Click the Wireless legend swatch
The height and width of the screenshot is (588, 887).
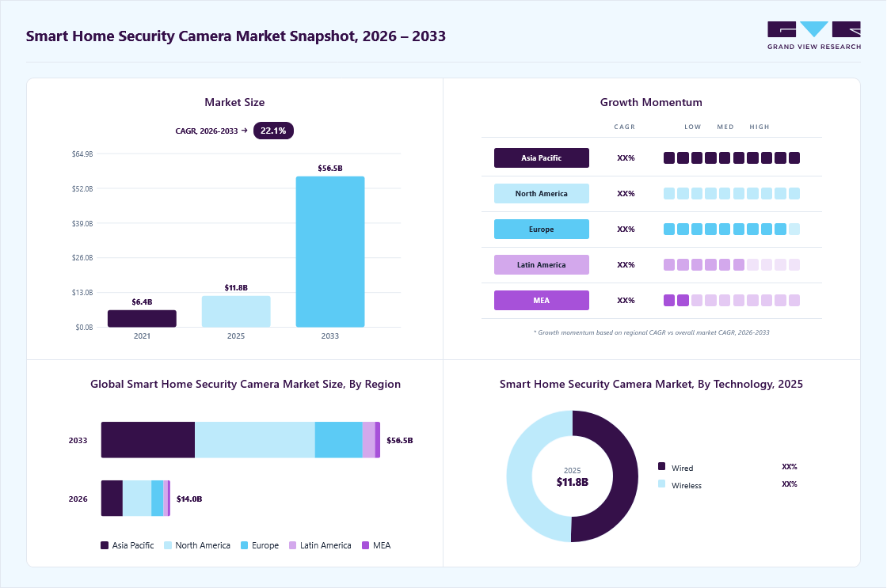click(662, 484)
